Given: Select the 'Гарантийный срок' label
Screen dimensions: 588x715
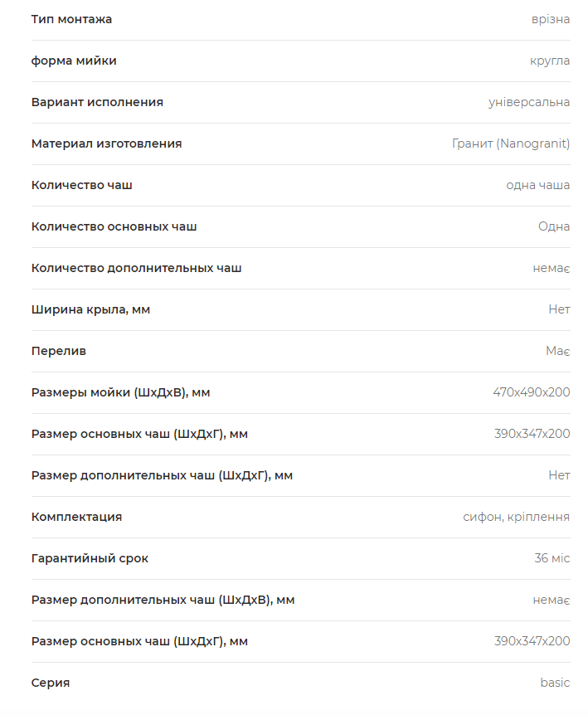Looking at the screenshot, I should tap(90, 558).
